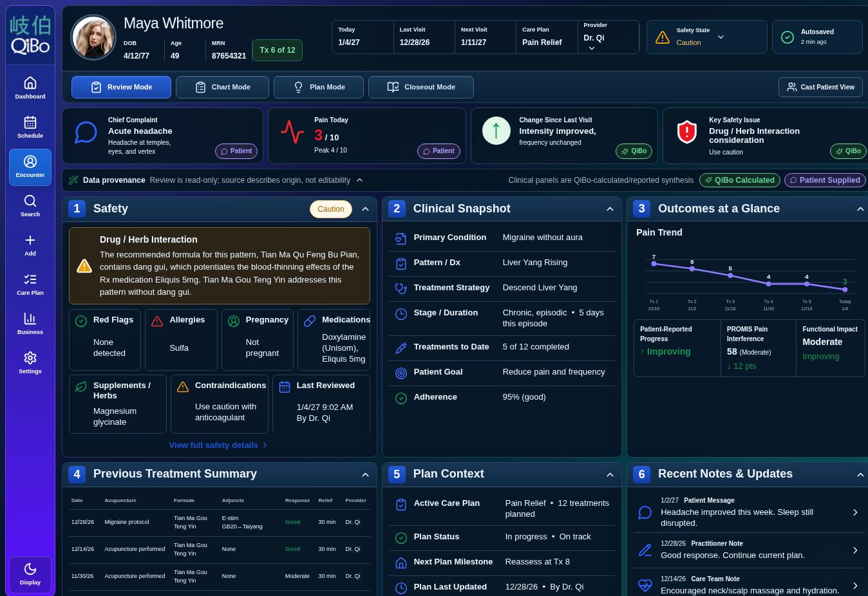This screenshot has width=868, height=596.
Task: Switch to Chart Mode
Action: click(222, 87)
